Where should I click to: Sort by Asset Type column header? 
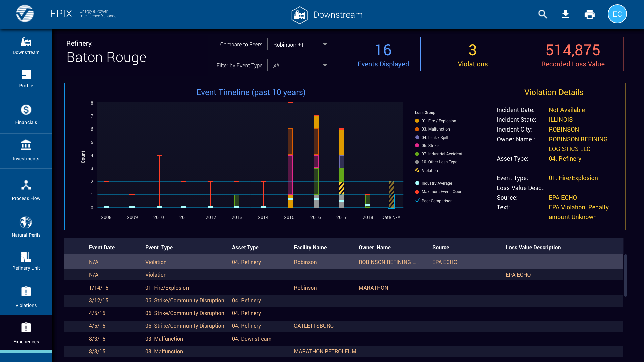(245, 247)
